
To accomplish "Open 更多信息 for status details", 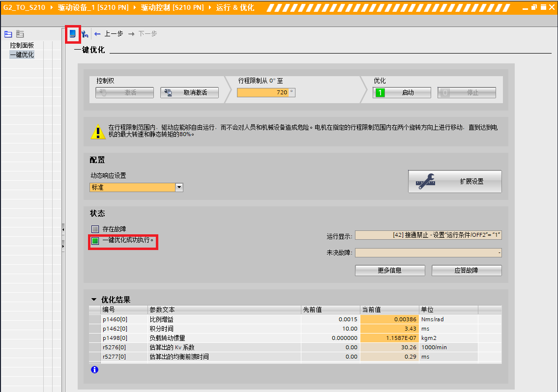I will tap(390, 270).
